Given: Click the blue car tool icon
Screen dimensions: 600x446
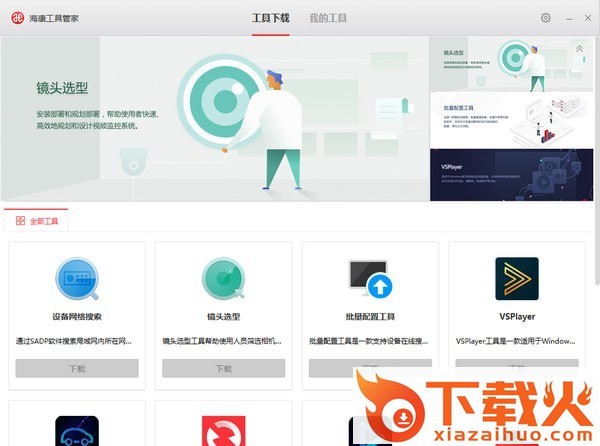Looking at the screenshot, I should 77,431.
